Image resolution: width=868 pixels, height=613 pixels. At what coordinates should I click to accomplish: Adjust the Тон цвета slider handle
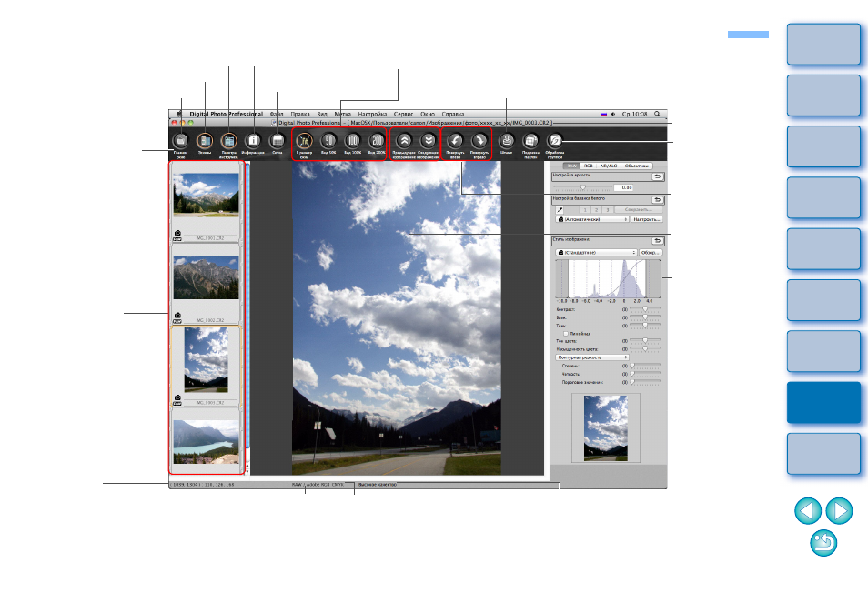pyautogui.click(x=645, y=341)
